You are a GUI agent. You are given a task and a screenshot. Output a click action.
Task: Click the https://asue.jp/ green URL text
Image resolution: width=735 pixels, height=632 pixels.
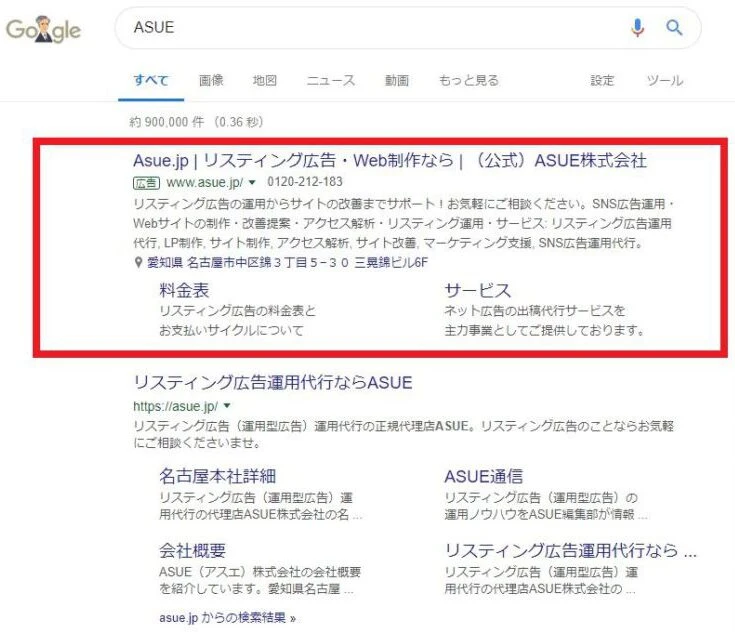175,406
